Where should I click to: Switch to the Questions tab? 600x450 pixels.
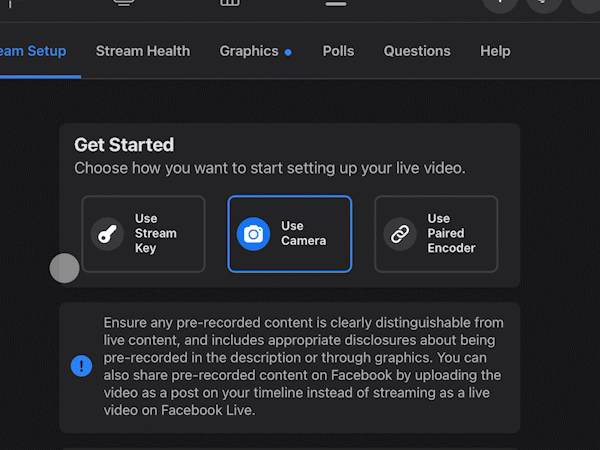pos(417,51)
